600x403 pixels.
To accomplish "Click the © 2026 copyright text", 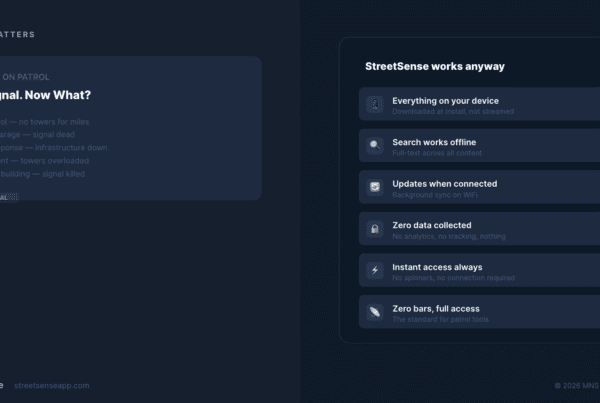I will pos(576,385).
